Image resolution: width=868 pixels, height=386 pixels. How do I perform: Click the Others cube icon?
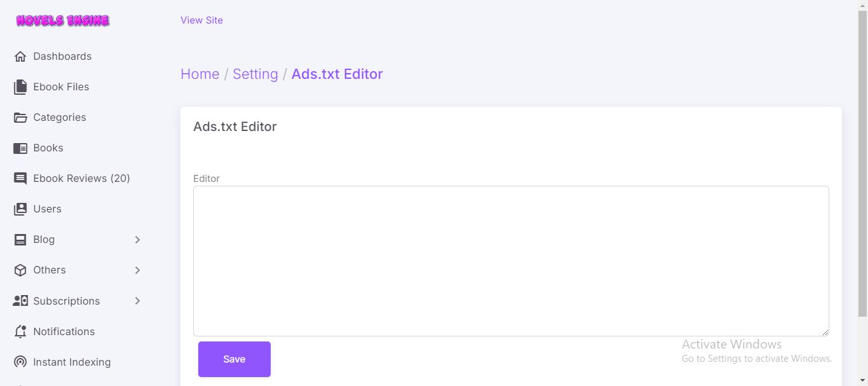tap(20, 270)
